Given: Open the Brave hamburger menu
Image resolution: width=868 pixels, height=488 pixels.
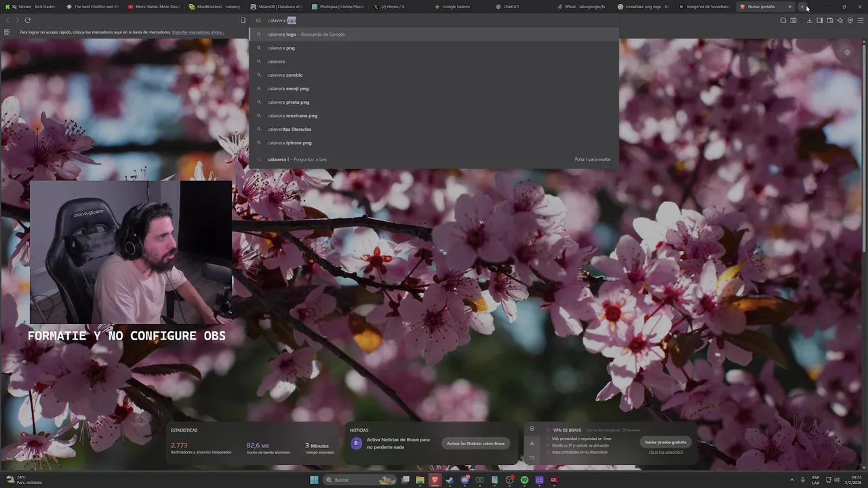Looking at the screenshot, I should click(861, 20).
